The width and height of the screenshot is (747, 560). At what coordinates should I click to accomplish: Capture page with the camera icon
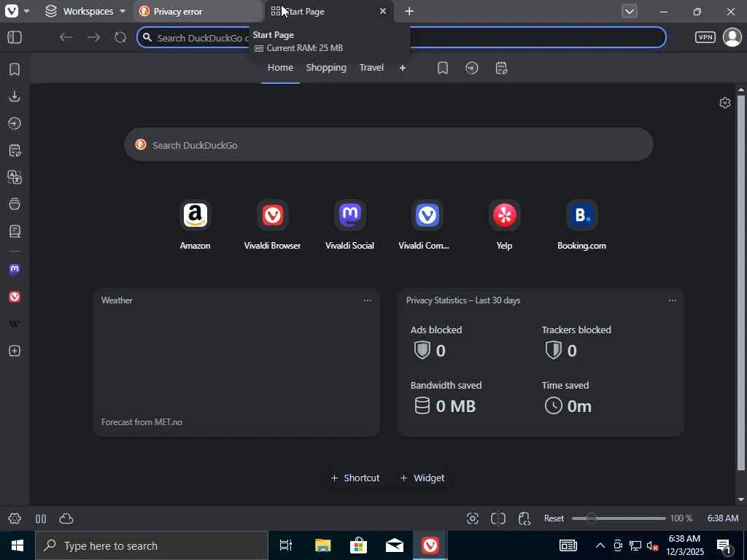coord(473,518)
